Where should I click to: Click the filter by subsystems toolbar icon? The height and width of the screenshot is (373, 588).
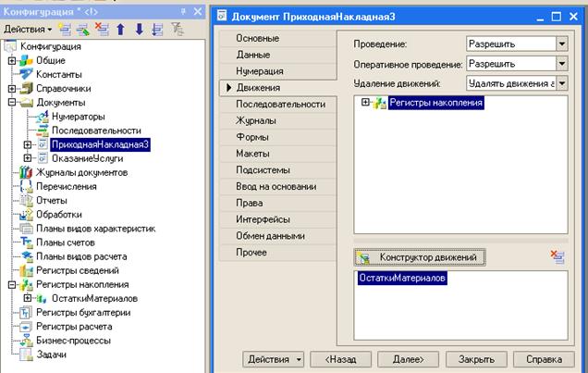coord(177,30)
